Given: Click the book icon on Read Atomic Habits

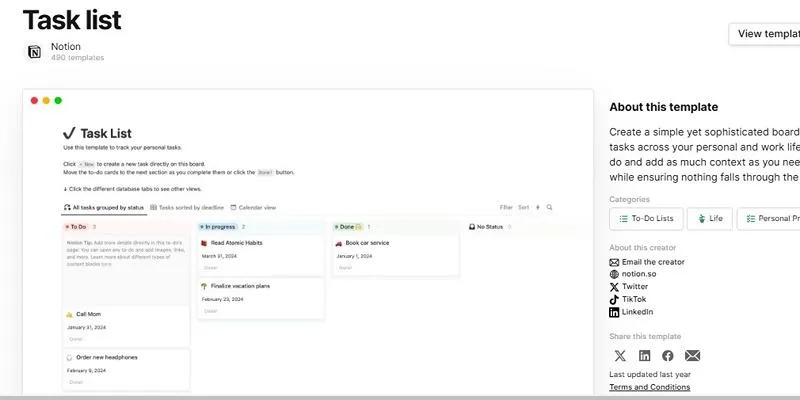Looking at the screenshot, I should 204,243.
